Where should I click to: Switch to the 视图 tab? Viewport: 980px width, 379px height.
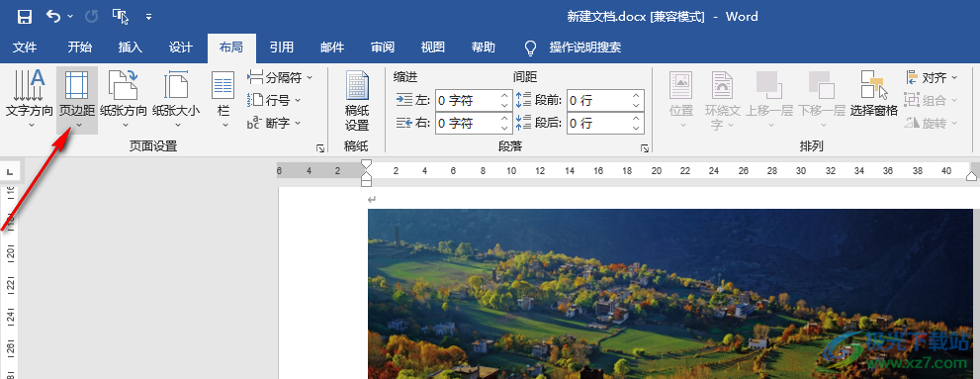coord(432,47)
